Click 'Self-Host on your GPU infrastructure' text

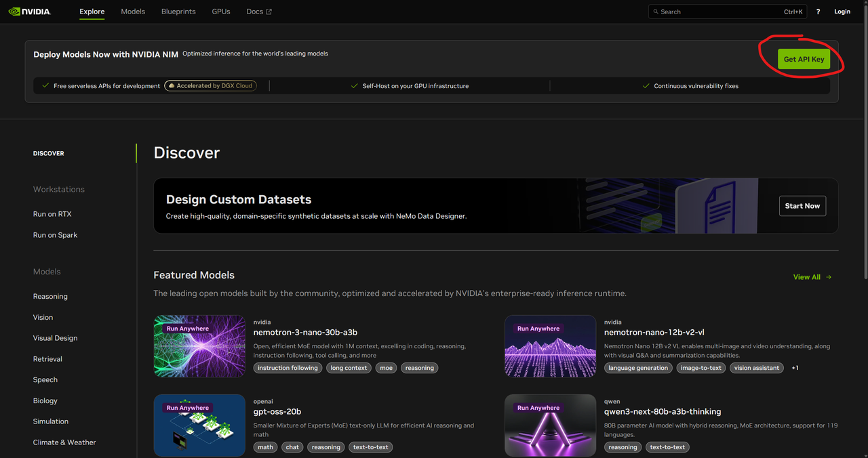[x=416, y=86]
